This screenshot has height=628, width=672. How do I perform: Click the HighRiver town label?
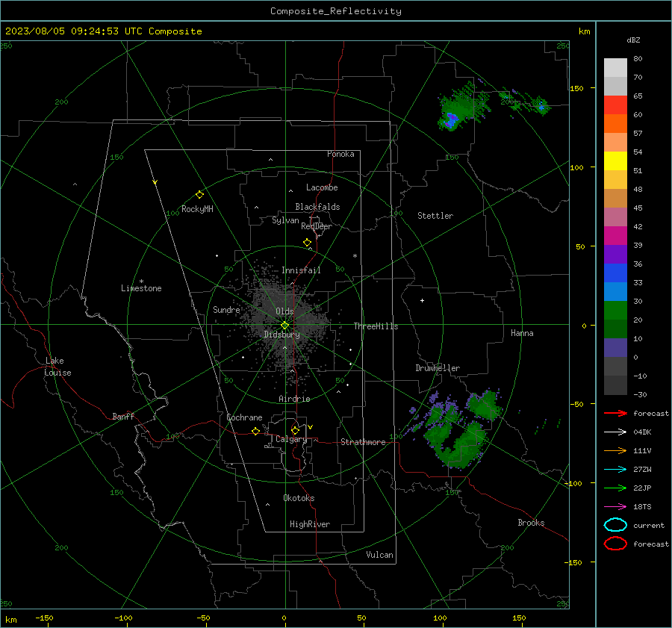point(310,524)
